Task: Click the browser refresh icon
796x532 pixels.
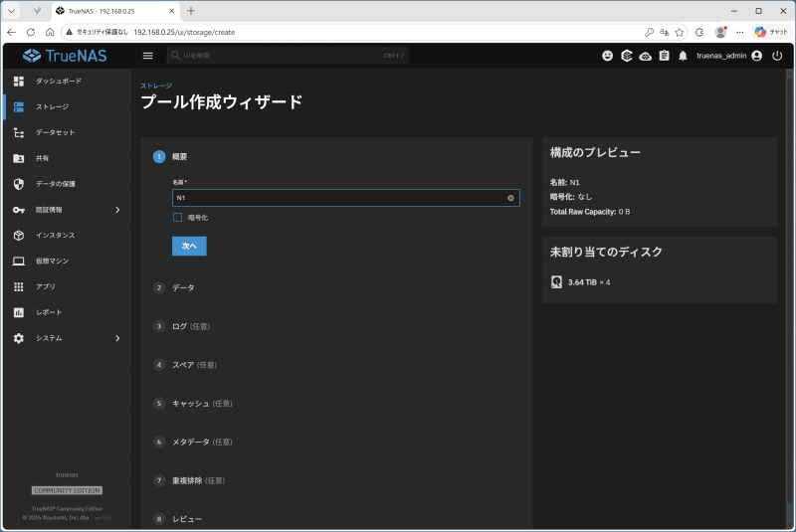Action: coord(31,32)
